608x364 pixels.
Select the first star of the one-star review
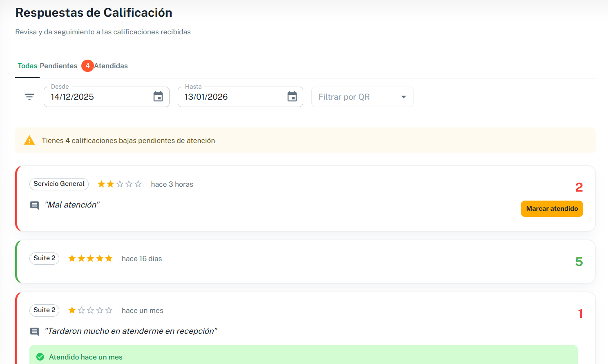coord(72,310)
